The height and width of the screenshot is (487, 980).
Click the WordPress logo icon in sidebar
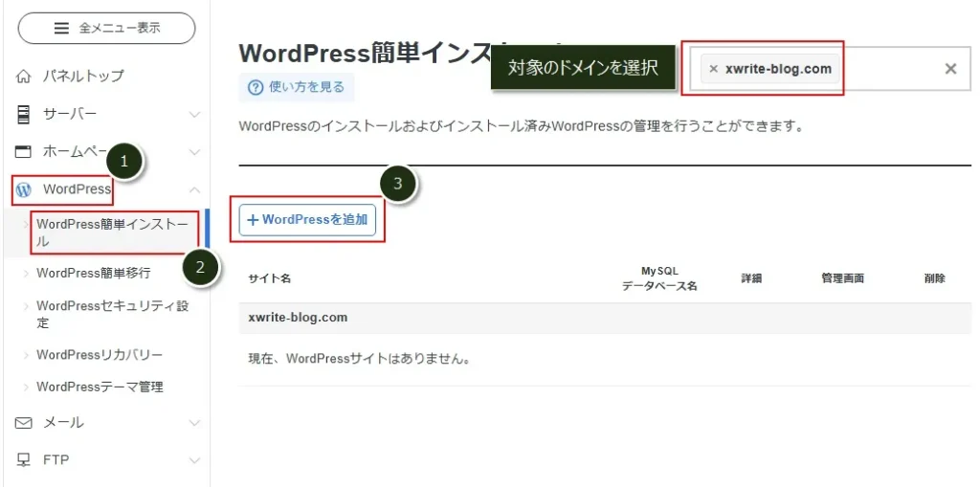(x=24, y=189)
